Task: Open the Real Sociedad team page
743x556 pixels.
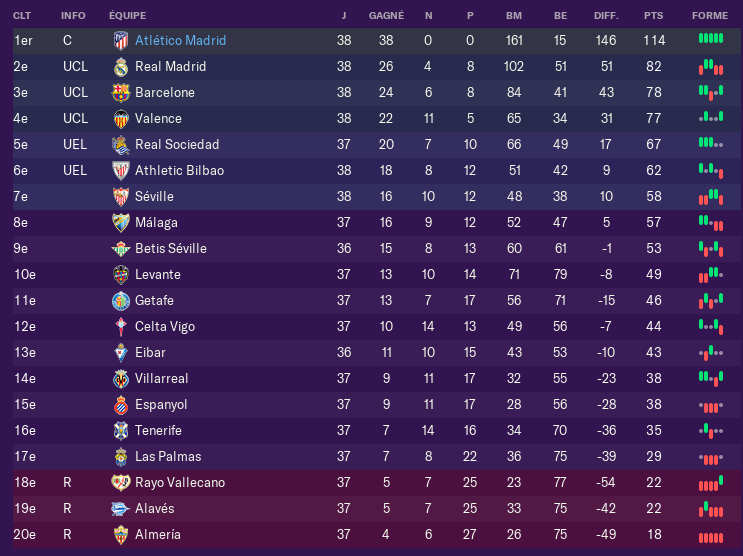Action: pyautogui.click(x=177, y=145)
